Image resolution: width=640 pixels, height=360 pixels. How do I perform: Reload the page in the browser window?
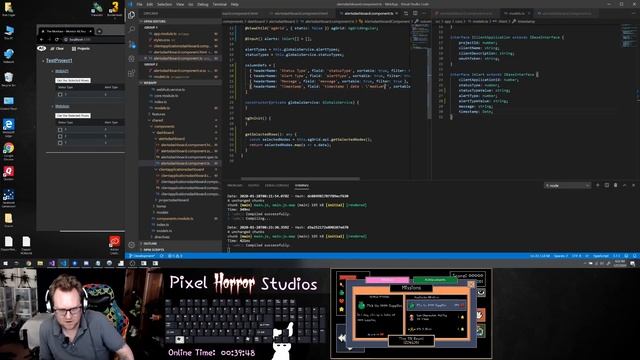pyautogui.click(x=57, y=40)
